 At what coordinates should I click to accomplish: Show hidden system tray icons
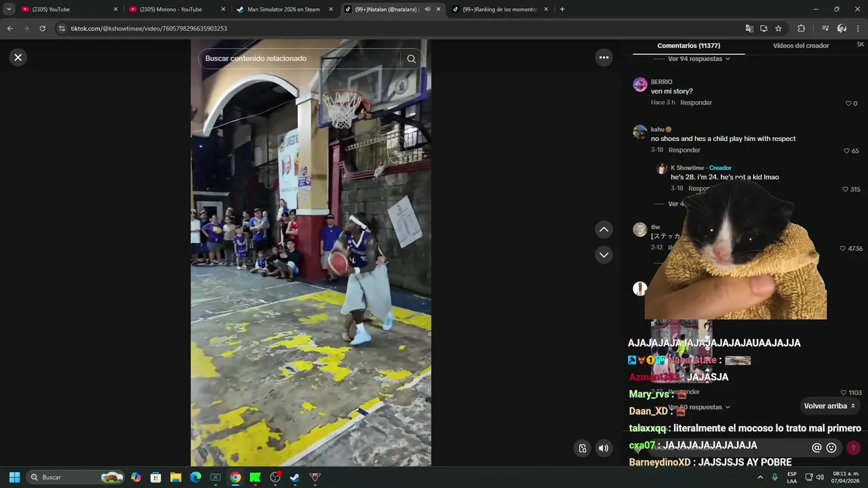pos(760,477)
